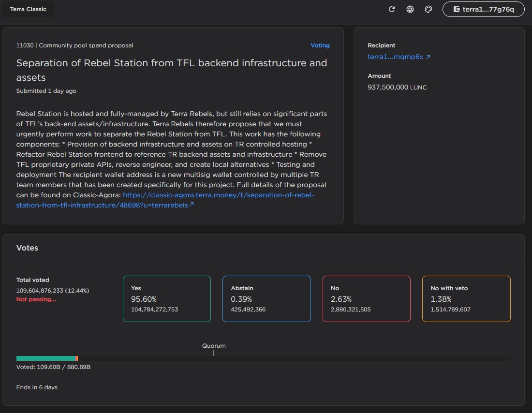
Task: Click the total voted 109,604,876,233 (12.44%) value
Action: (53, 291)
